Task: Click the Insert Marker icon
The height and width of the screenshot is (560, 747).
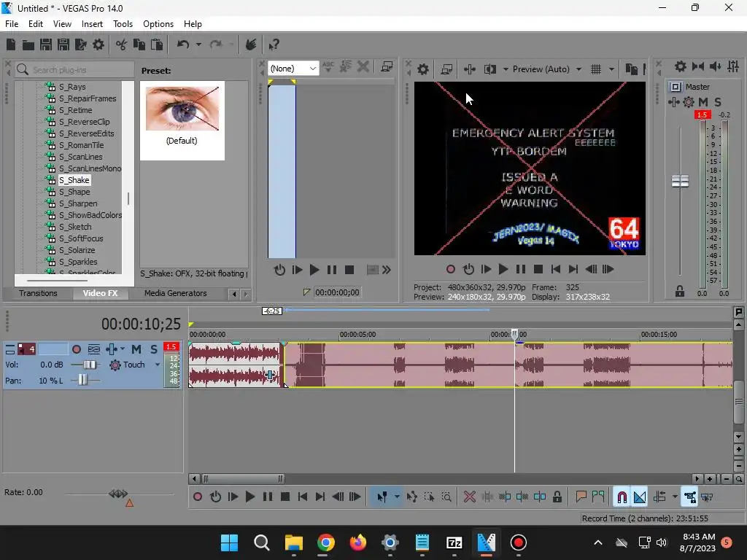Action: click(581, 497)
